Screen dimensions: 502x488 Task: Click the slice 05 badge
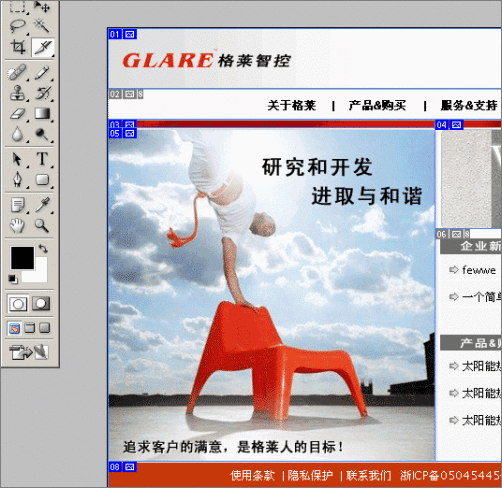114,133
